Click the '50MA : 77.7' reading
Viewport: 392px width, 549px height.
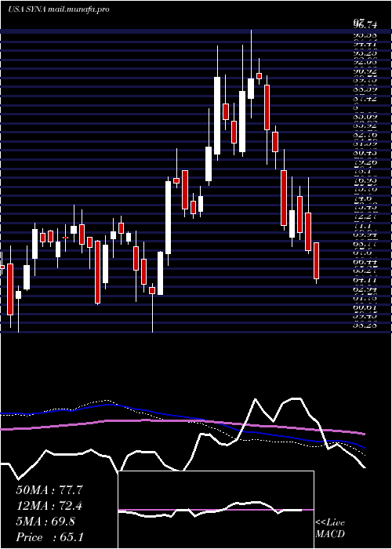(x=49, y=490)
